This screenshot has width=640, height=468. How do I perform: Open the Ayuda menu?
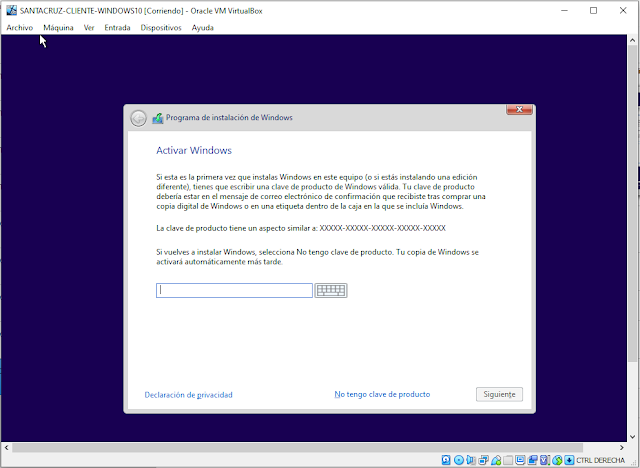coord(202,28)
